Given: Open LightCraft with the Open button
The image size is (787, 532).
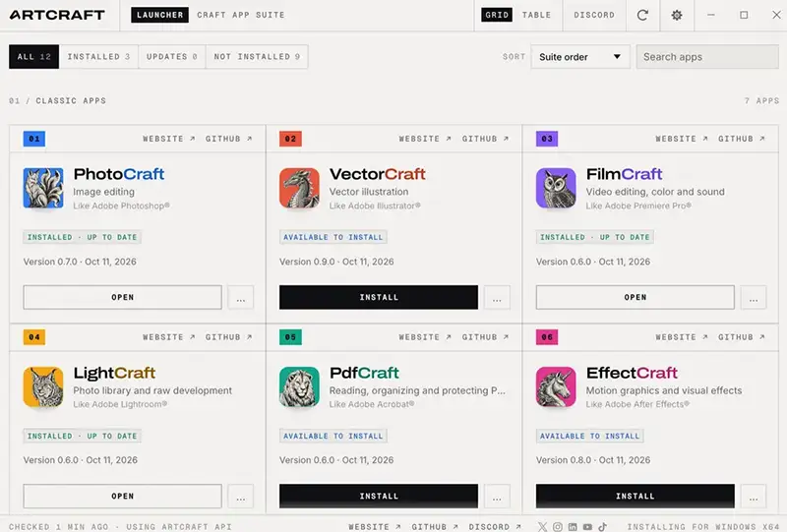Looking at the screenshot, I should [x=122, y=496].
